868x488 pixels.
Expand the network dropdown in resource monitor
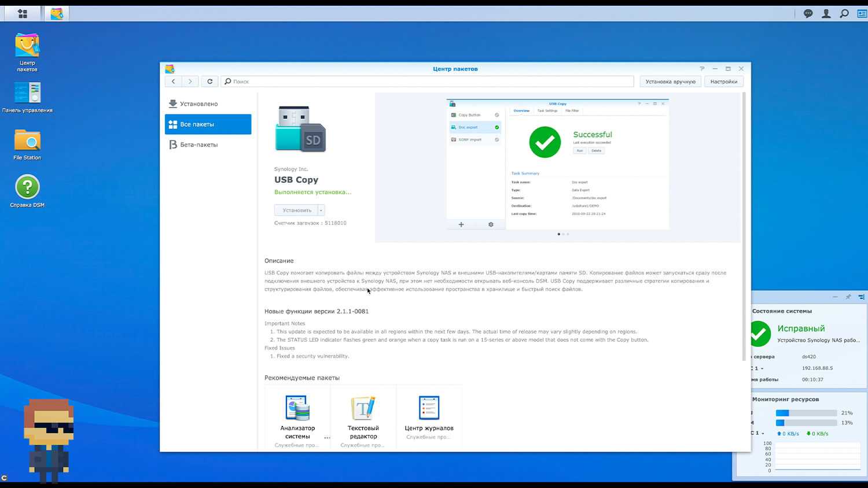[x=763, y=433]
